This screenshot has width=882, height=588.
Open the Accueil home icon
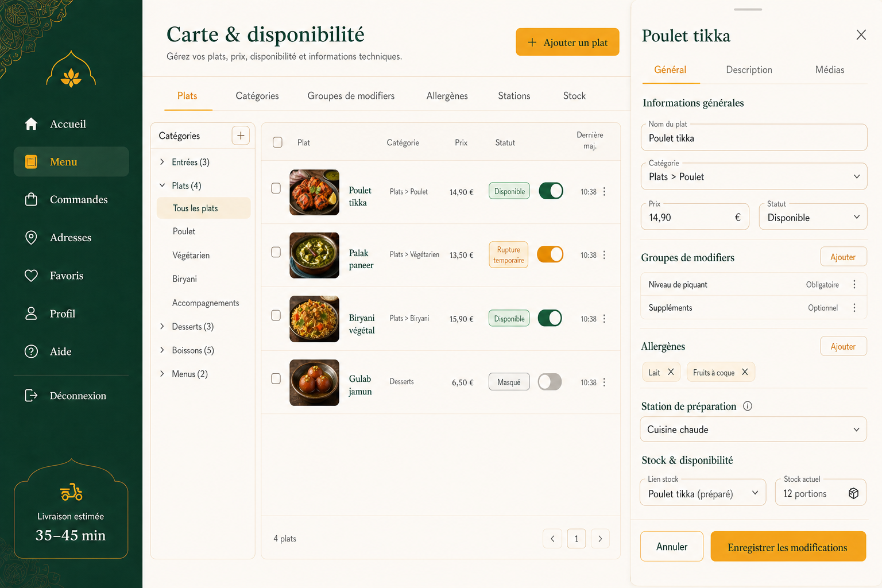pyautogui.click(x=31, y=124)
